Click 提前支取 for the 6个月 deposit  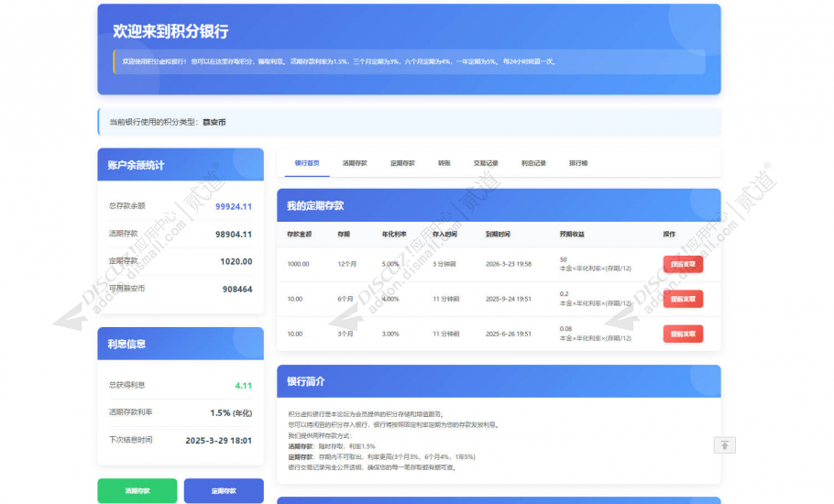click(x=683, y=299)
